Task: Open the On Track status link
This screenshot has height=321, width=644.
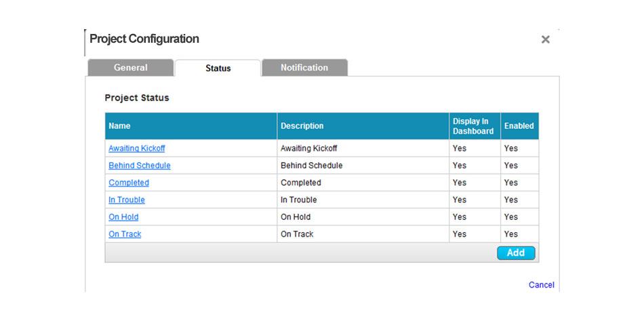Action: tap(125, 234)
